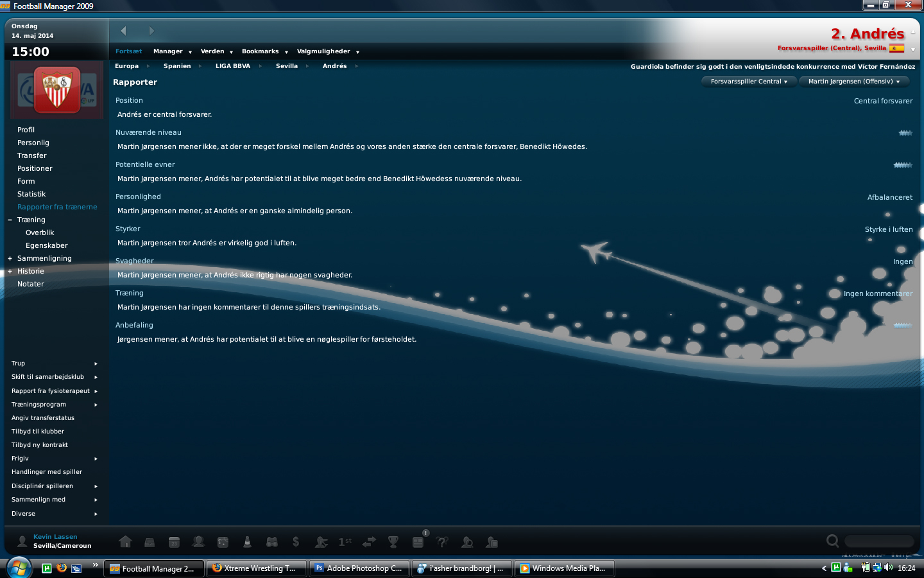
Task: Open the tactics board icon
Action: click(x=223, y=542)
